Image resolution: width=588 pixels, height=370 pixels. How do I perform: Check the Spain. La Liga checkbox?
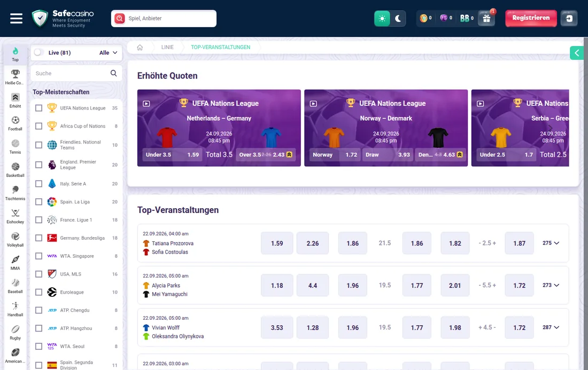38,201
